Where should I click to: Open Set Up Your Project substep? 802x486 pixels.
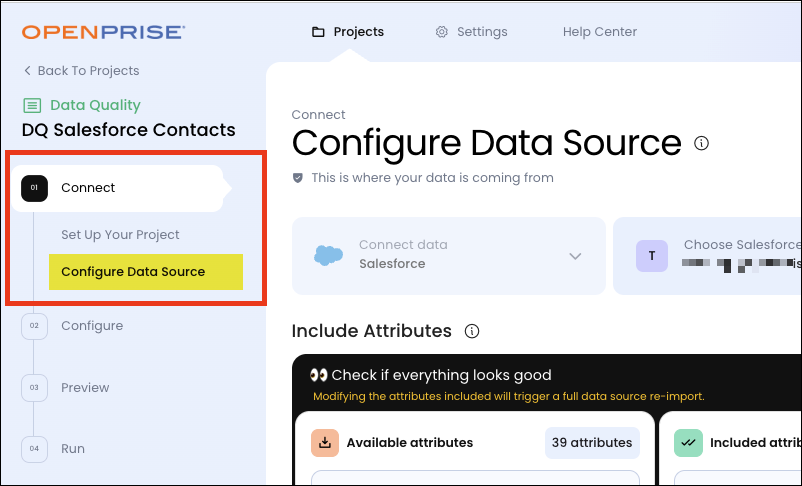[120, 235]
